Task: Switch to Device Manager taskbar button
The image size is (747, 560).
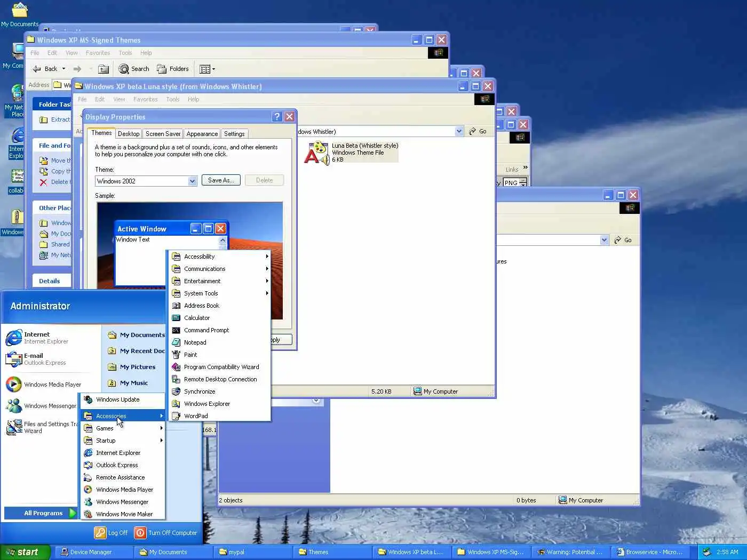Action: coord(94,552)
